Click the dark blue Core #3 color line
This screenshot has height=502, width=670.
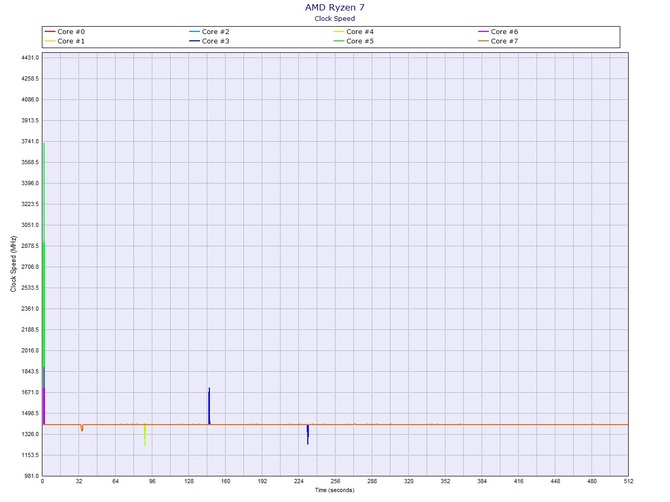(x=194, y=41)
